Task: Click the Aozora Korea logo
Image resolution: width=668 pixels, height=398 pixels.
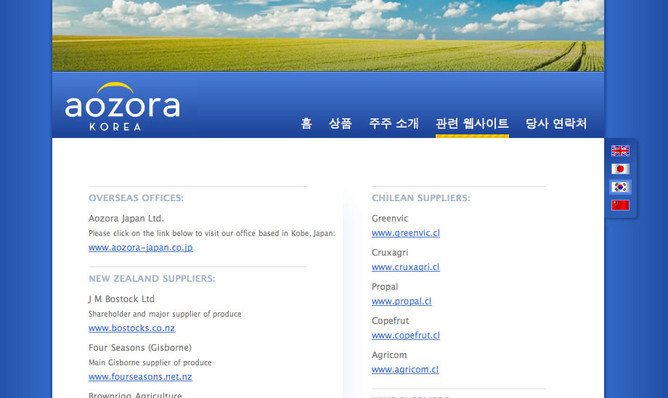Action: [122, 106]
